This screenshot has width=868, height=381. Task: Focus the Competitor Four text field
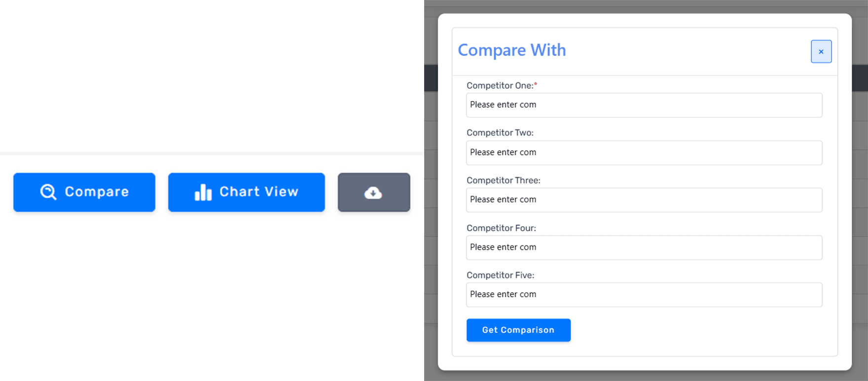click(x=644, y=247)
